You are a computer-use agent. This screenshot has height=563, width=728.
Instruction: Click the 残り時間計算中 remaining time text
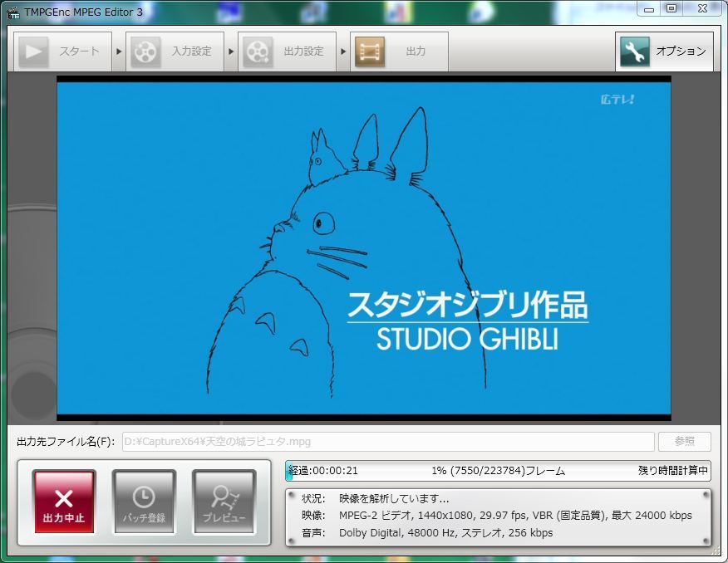coord(673,471)
